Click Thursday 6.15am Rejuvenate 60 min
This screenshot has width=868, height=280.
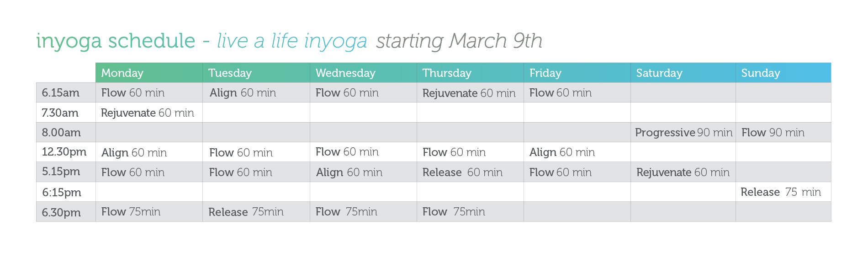[469, 93]
